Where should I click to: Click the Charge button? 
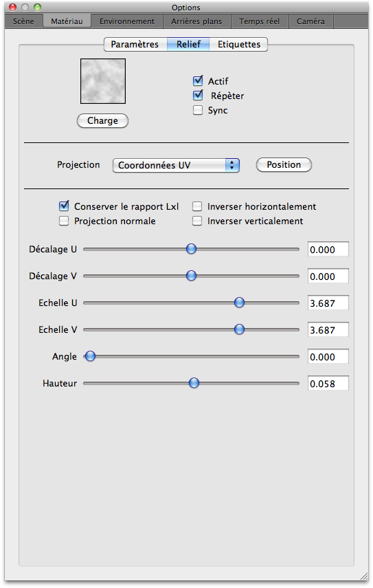(102, 121)
